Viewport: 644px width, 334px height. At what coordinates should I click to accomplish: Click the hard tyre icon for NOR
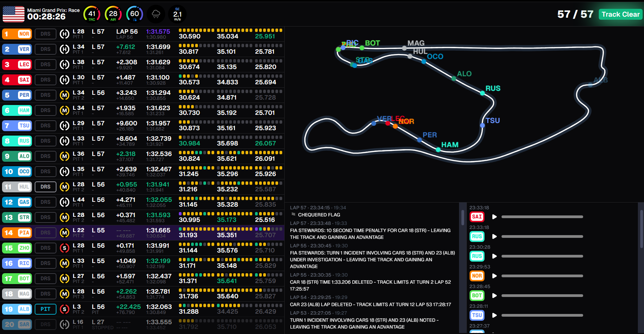coord(65,34)
